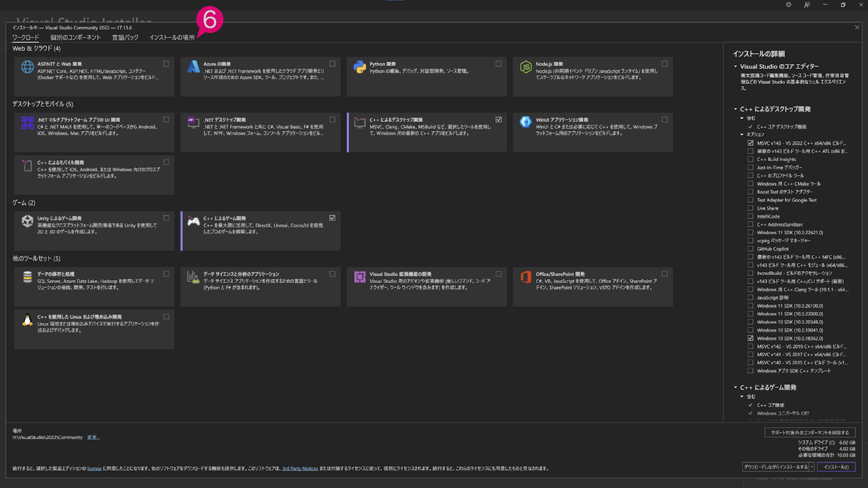Enable the .NET デスクトップ開発 workload checkbox

pyautogui.click(x=332, y=120)
